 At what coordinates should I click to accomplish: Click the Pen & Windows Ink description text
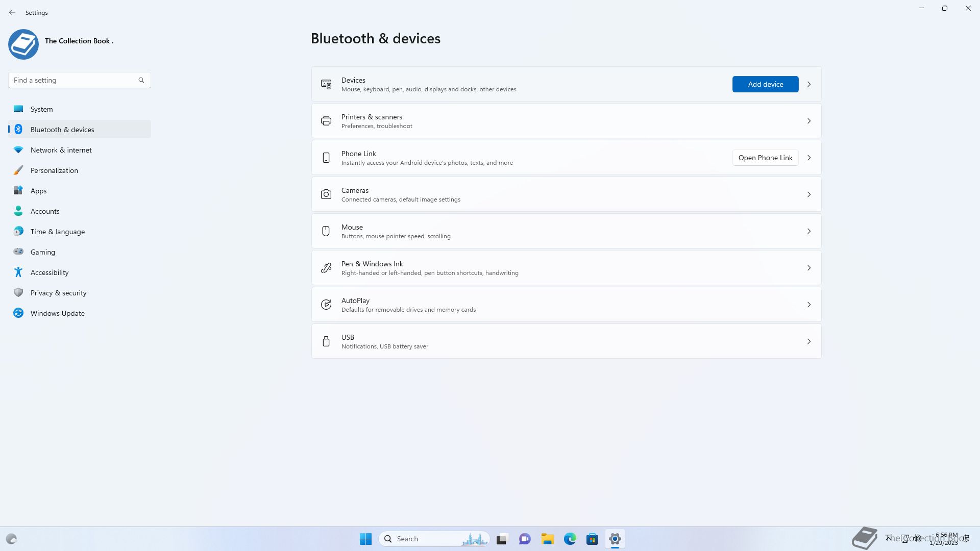coord(430,273)
